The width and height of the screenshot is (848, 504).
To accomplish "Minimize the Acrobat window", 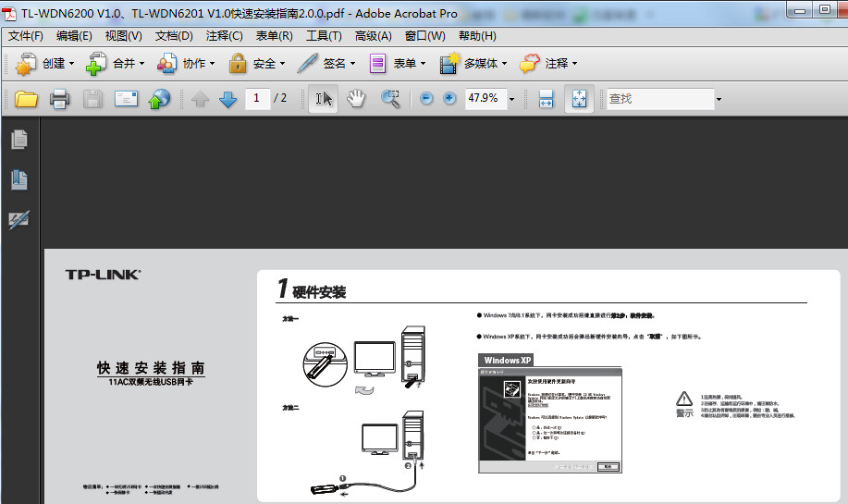I will (800, 10).
